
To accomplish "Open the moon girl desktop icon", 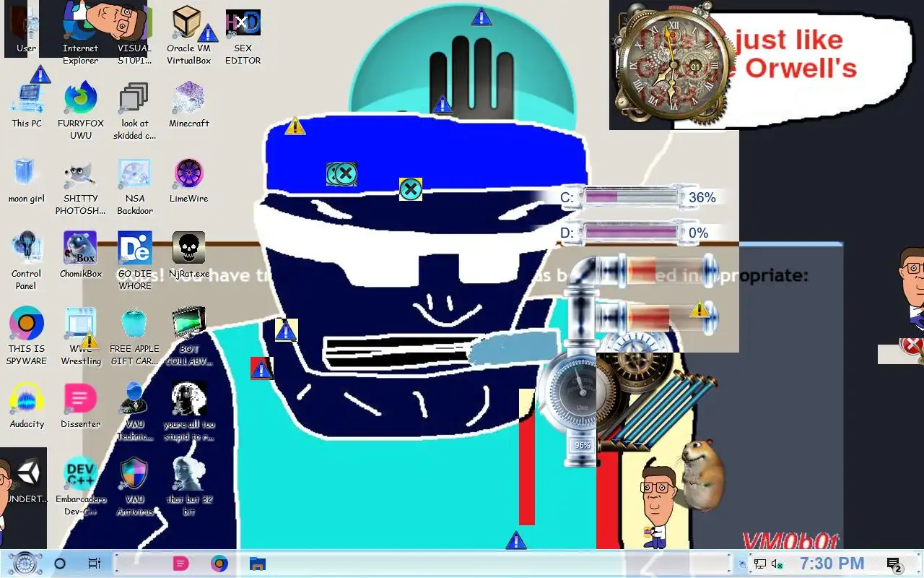I will pos(27,181).
